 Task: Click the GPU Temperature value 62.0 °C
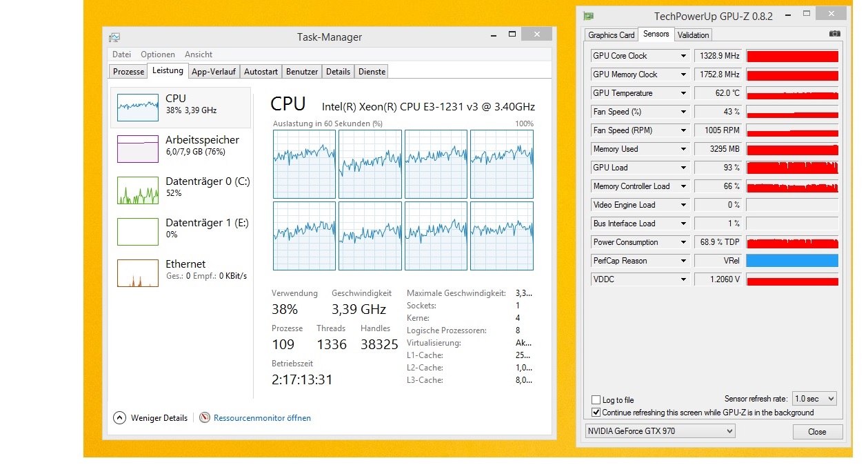pyautogui.click(x=718, y=93)
